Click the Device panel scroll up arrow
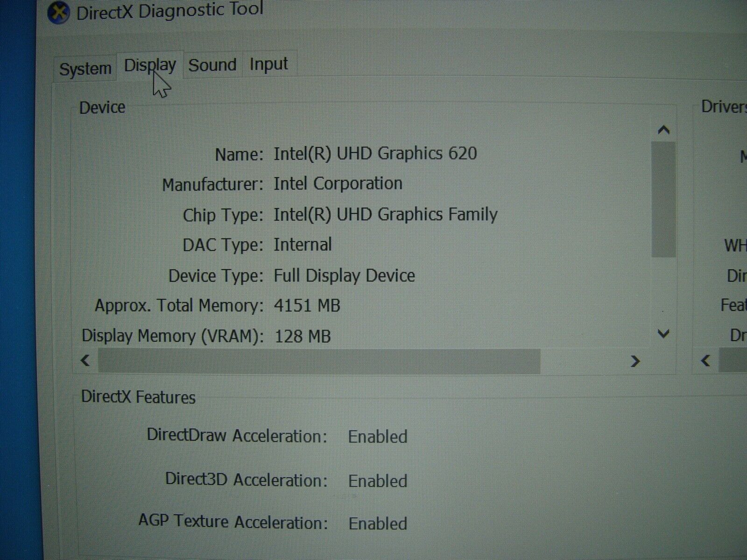 [x=663, y=130]
